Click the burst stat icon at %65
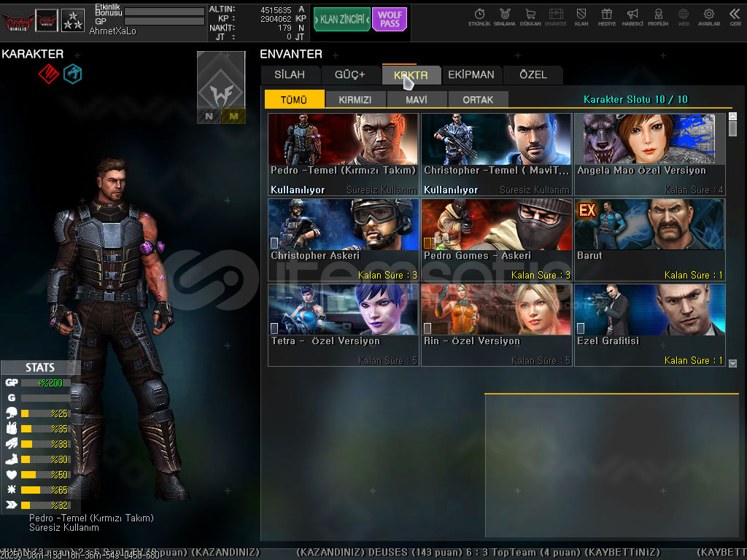This screenshot has width=747, height=560. 12,489
